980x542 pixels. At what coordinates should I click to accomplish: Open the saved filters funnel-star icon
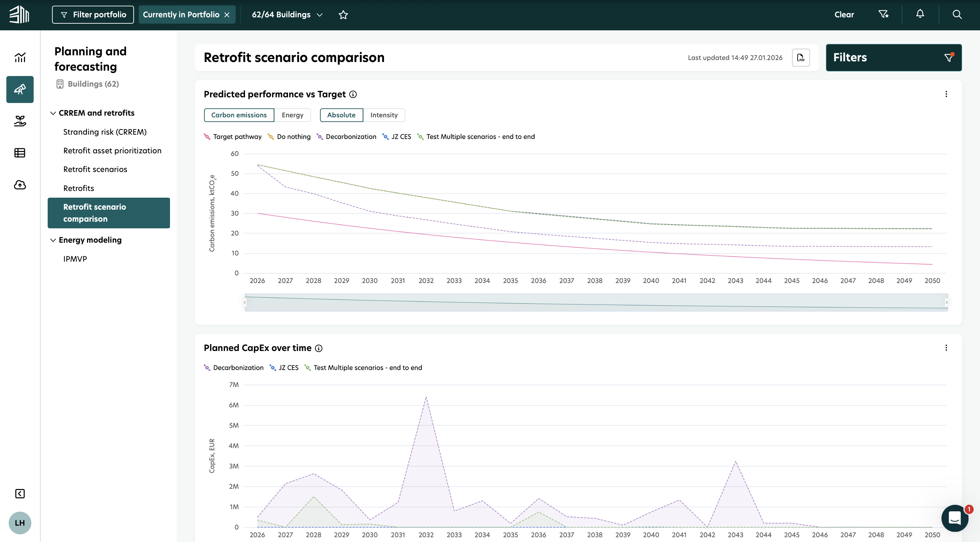pyautogui.click(x=883, y=14)
